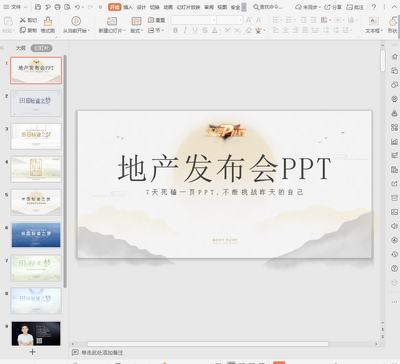400x364 pixels.
Task: Click the Copy (复制) button
Action: click(x=28, y=30)
